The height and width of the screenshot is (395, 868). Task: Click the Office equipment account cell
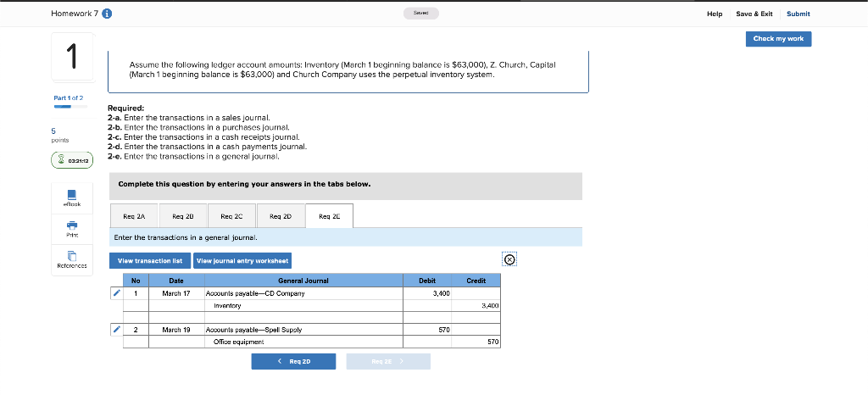coord(304,342)
